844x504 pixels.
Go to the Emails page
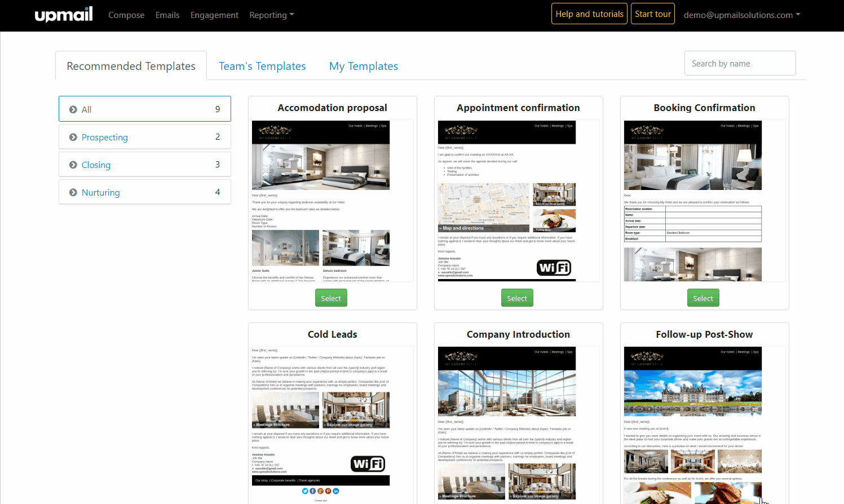[x=167, y=15]
